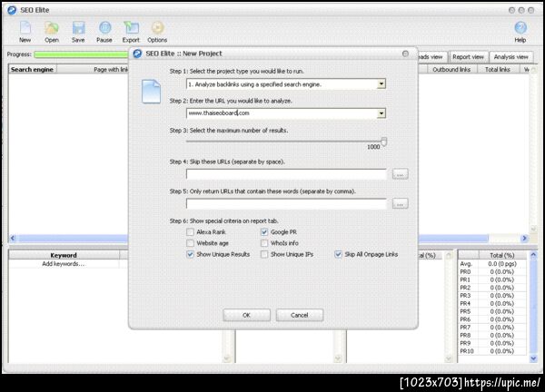Browse for words filter in Step 5

400,203
